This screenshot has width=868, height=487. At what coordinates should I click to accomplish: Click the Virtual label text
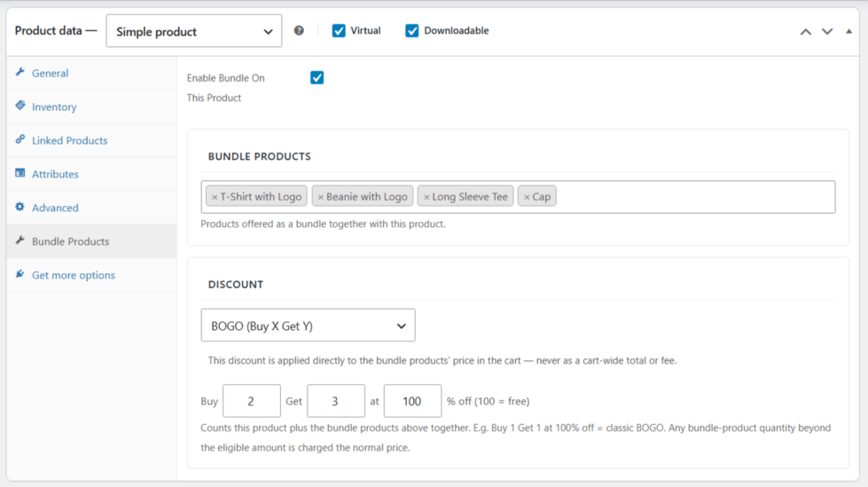[365, 30]
